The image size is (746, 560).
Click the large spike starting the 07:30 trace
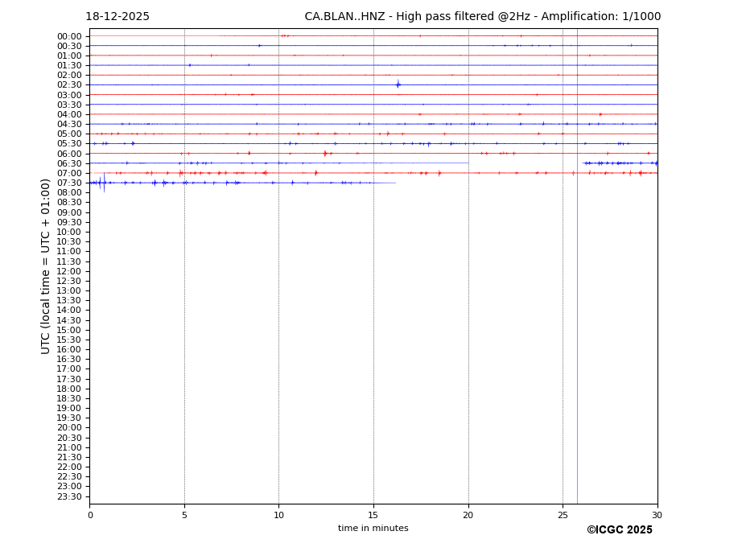(103, 183)
